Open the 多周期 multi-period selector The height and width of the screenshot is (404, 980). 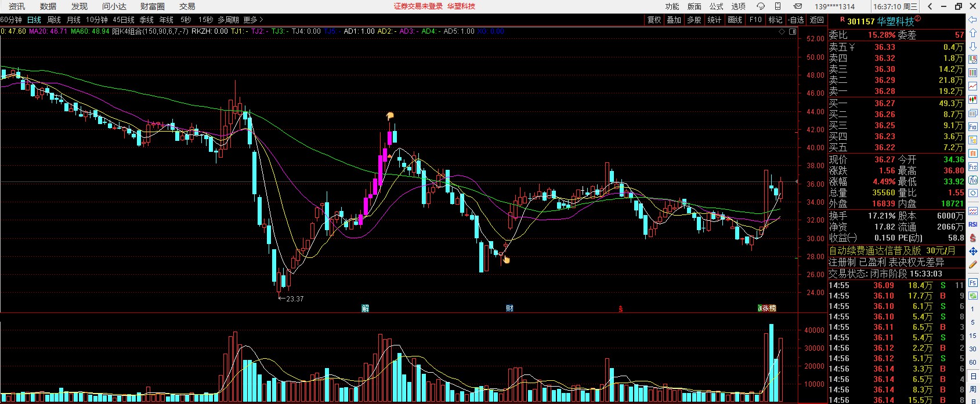point(228,20)
